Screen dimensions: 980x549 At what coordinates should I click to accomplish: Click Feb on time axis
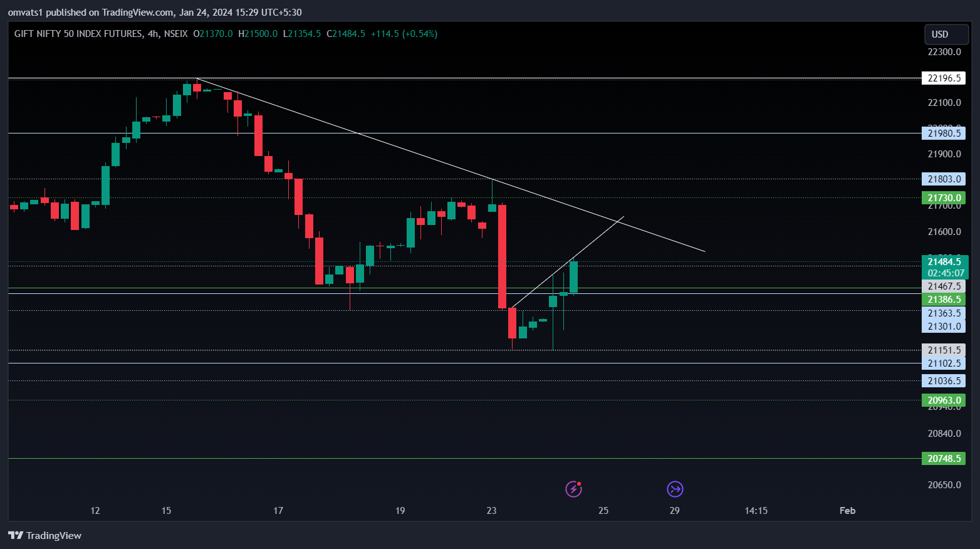(x=847, y=511)
